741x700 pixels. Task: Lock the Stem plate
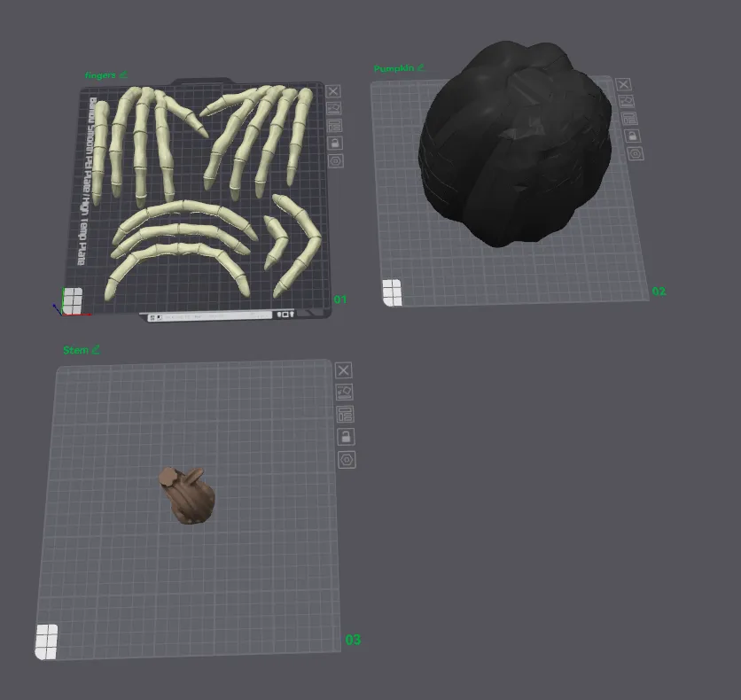(347, 436)
